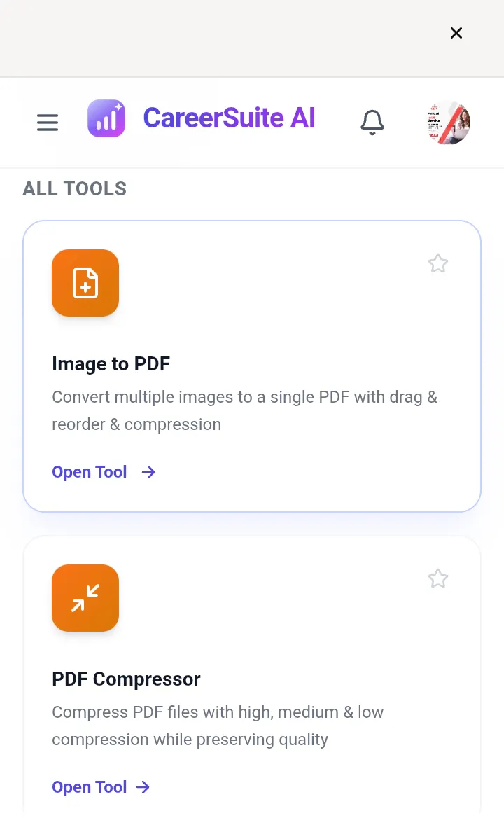This screenshot has height=825, width=504.
Task: Favorite the PDF Compressor tool
Action: click(x=437, y=578)
